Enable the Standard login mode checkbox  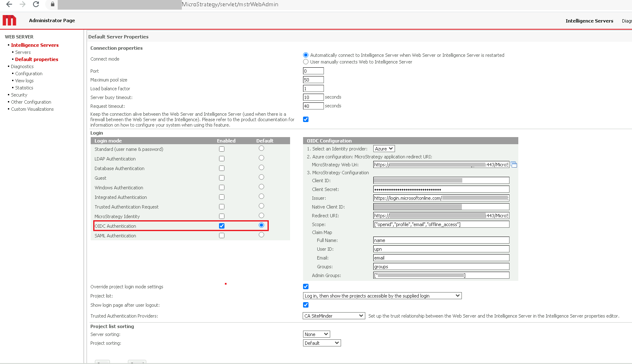pos(222,149)
